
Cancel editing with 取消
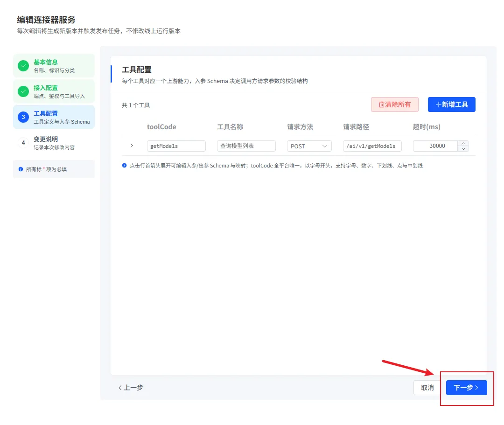427,388
